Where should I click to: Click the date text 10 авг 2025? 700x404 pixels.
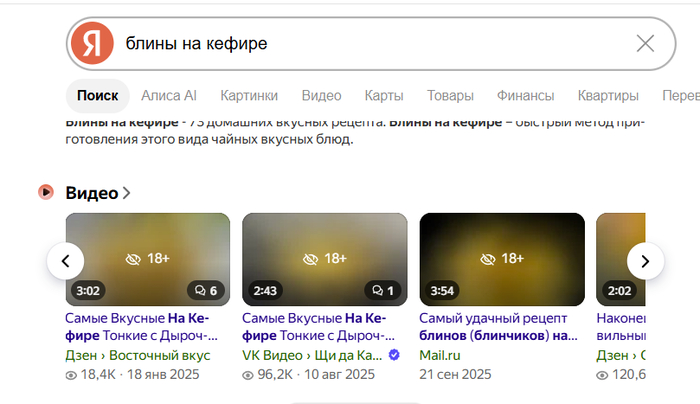coord(340,374)
